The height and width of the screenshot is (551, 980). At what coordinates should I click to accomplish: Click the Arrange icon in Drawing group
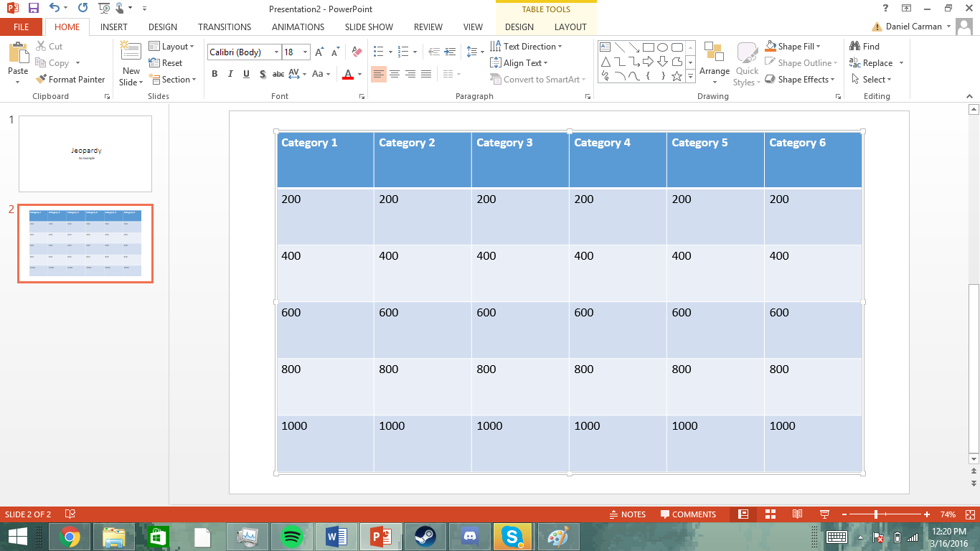pos(715,63)
